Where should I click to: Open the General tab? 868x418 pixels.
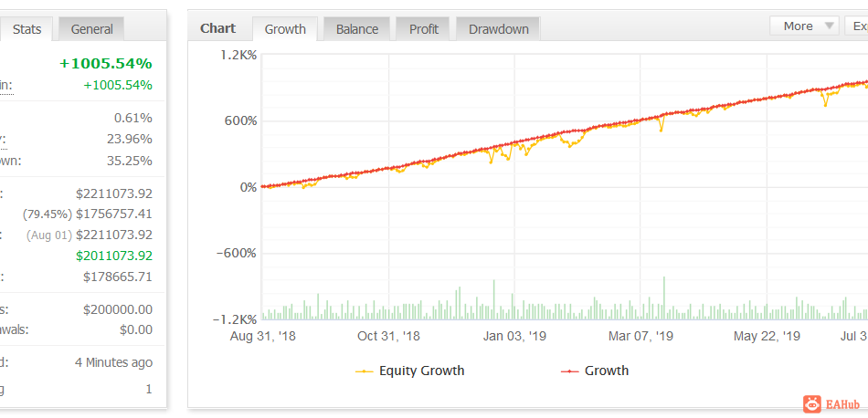point(92,29)
